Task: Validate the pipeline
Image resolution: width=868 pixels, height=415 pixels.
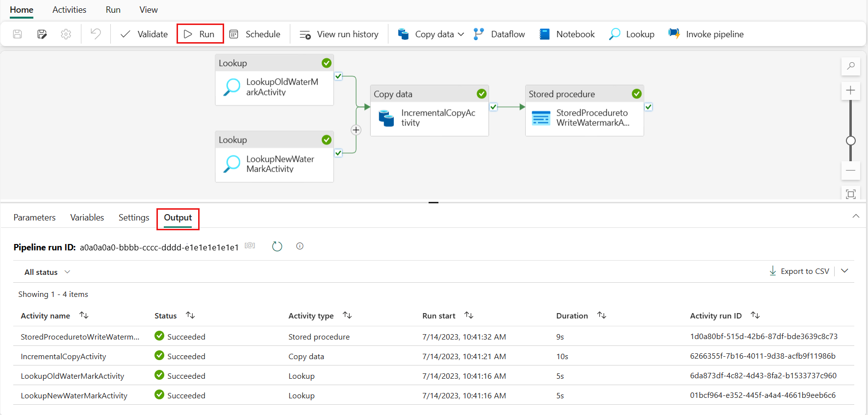Action: point(144,34)
